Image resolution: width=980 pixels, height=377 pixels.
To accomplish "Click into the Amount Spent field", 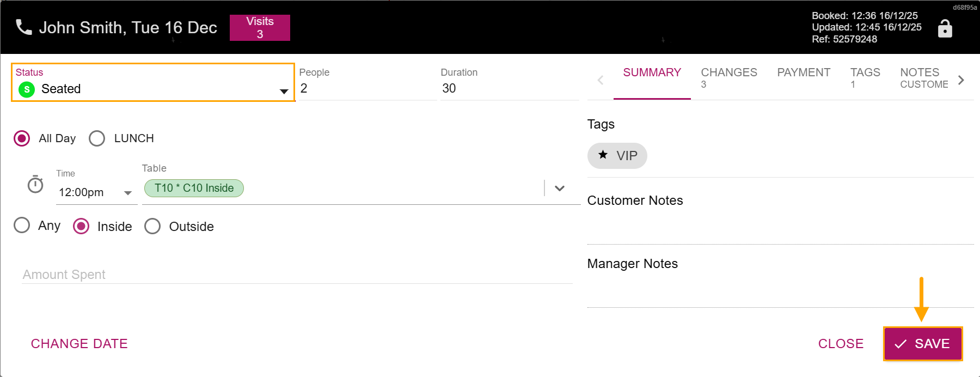I will (x=297, y=275).
